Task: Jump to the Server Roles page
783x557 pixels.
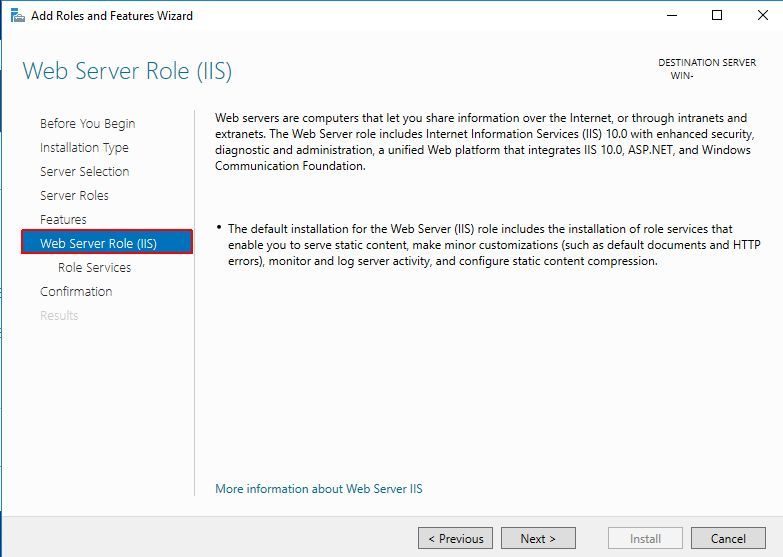Action: click(74, 196)
